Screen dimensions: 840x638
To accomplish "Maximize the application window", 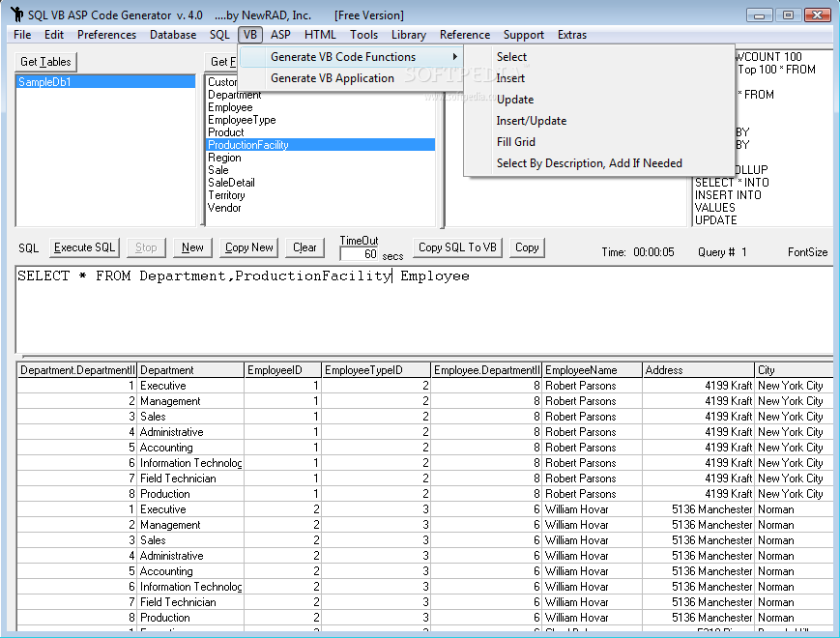I will point(788,15).
